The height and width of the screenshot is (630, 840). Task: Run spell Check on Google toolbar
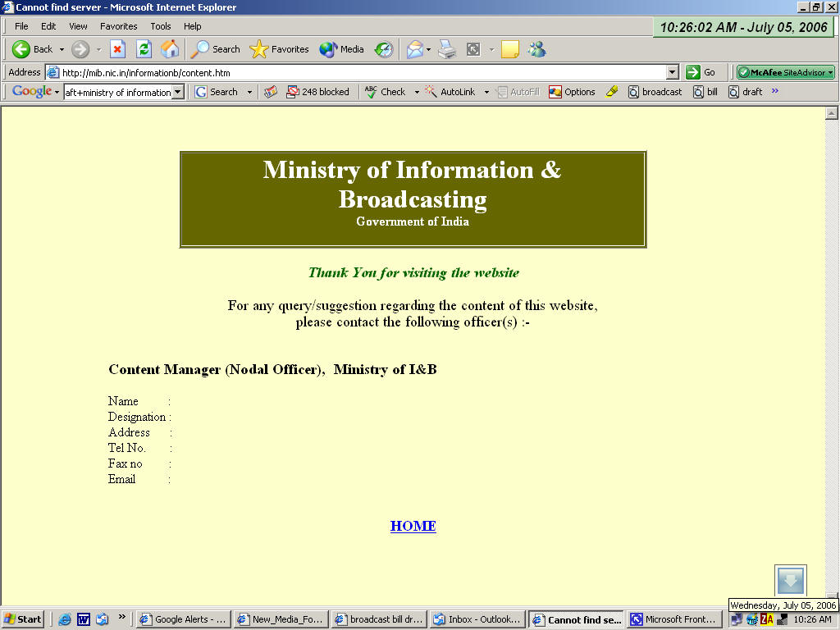386,92
